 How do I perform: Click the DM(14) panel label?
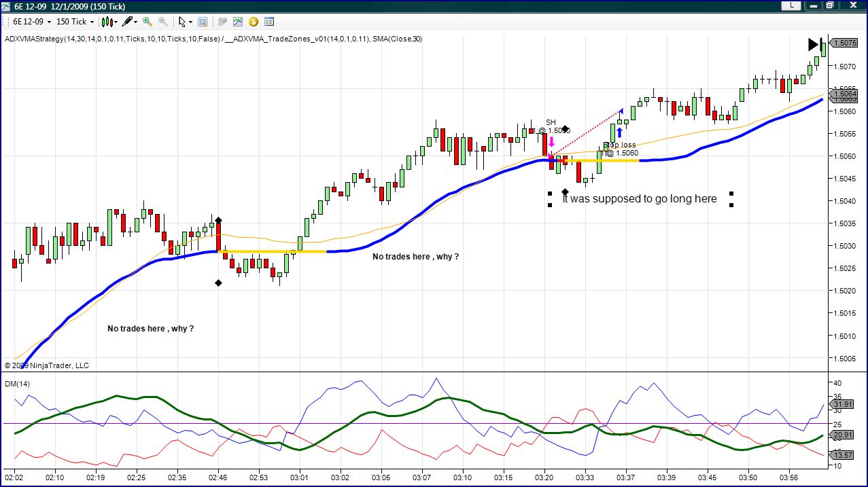tap(17, 384)
